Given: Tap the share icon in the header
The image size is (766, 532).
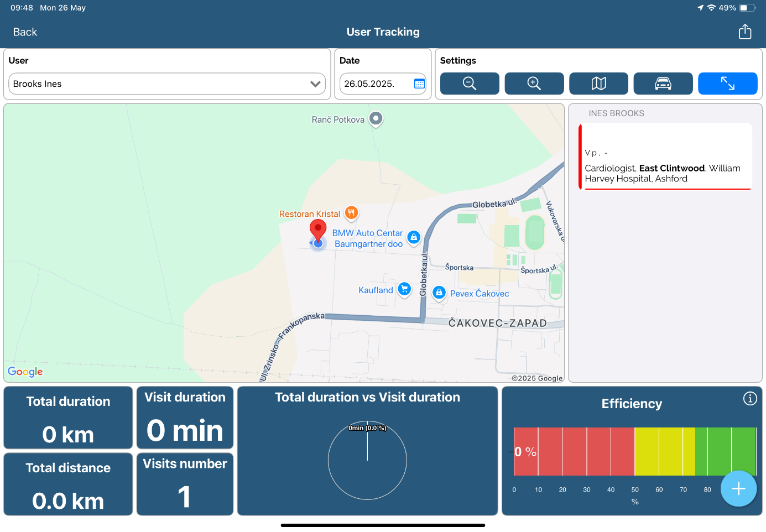Looking at the screenshot, I should point(744,32).
